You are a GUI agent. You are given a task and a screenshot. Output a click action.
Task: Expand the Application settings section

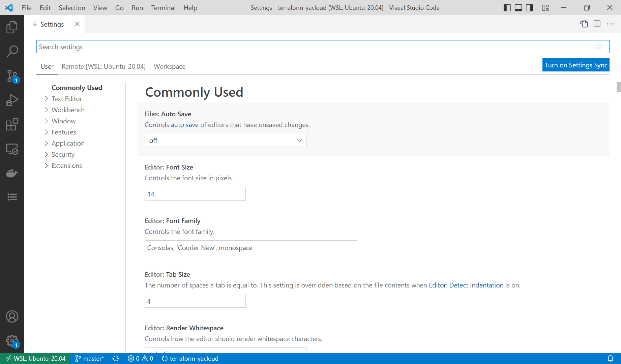coord(68,143)
